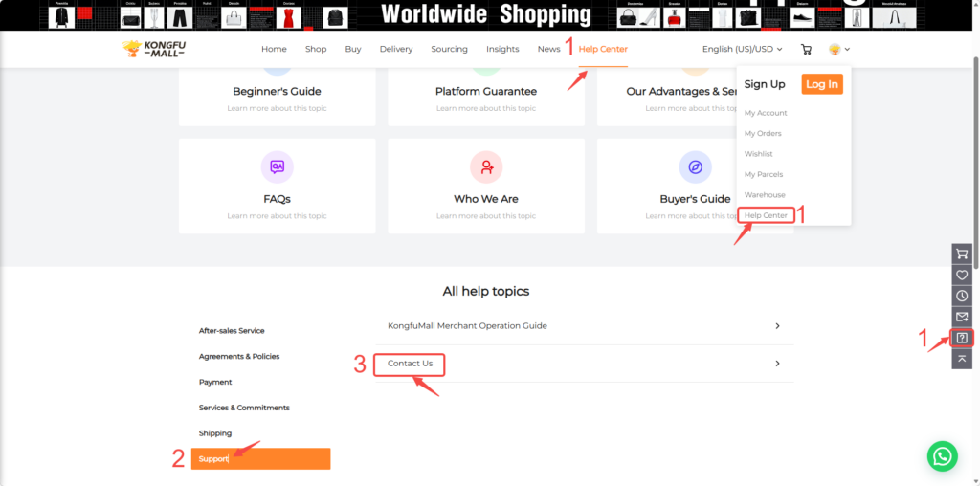Open Warehouse in dropdown menu

tap(765, 195)
